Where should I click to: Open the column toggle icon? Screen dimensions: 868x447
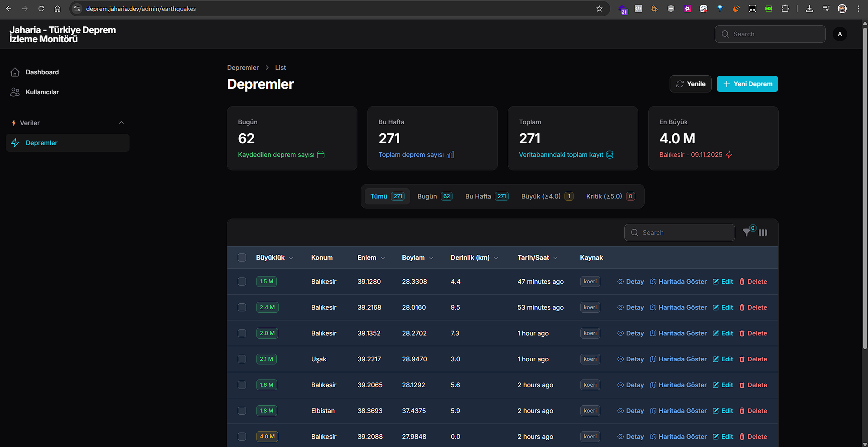tap(763, 233)
